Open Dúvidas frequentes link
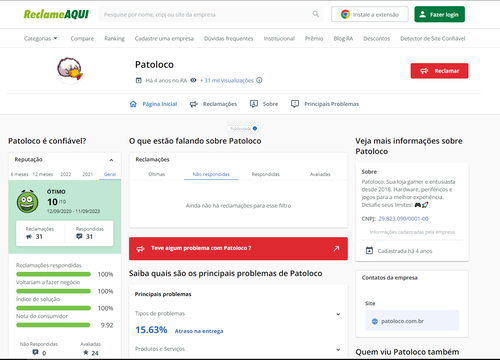The image size is (500, 360). (229, 39)
